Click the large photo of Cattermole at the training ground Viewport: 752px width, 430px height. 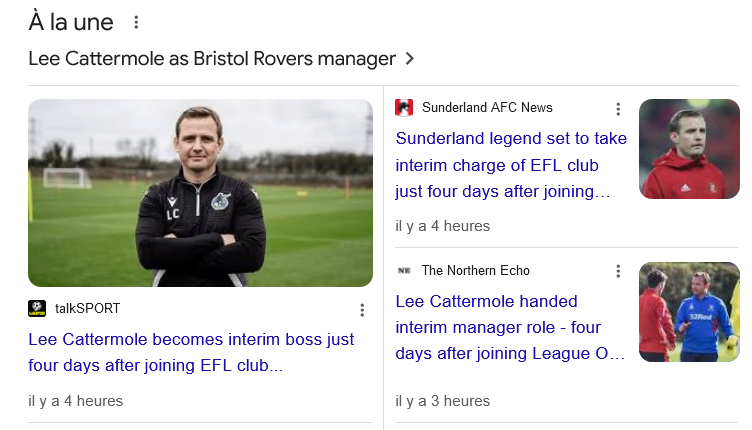200,192
